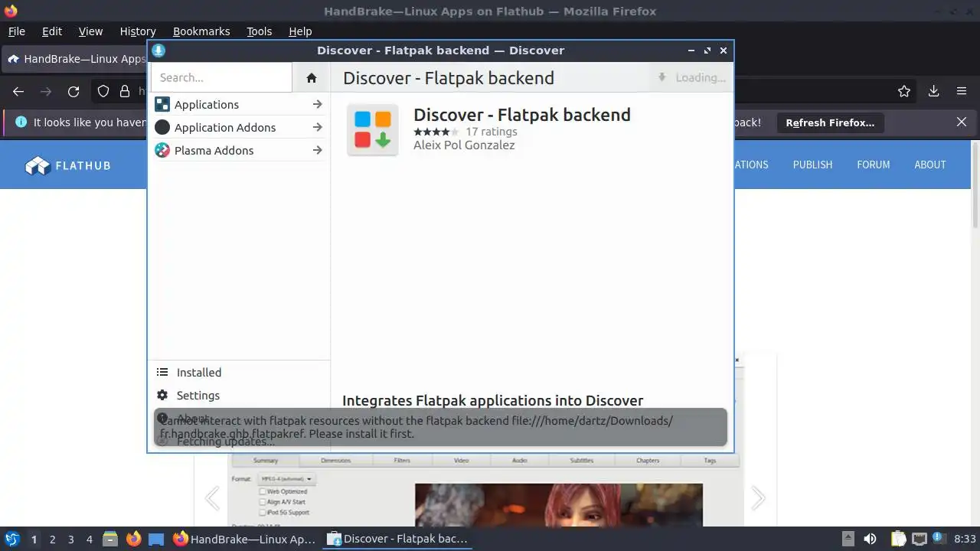This screenshot has width=980, height=551.
Task: Click the HandBrake screenshot image on Flathub
Action: click(x=486, y=490)
